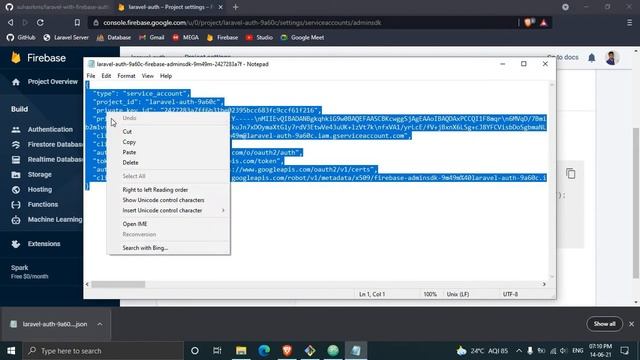640x360 pixels.
Task: Choose Paste from context menu
Action: coord(169,152)
